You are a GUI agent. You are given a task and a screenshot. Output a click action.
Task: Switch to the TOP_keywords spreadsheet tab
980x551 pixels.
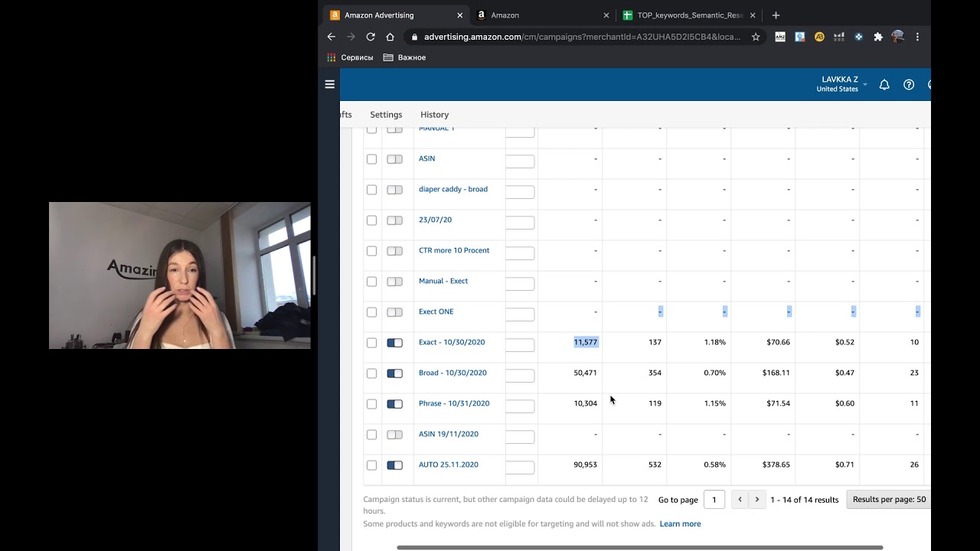(x=689, y=15)
